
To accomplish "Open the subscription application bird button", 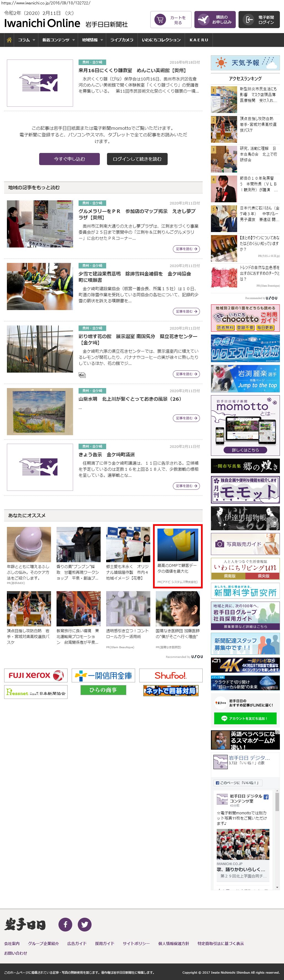I will click(215, 20).
